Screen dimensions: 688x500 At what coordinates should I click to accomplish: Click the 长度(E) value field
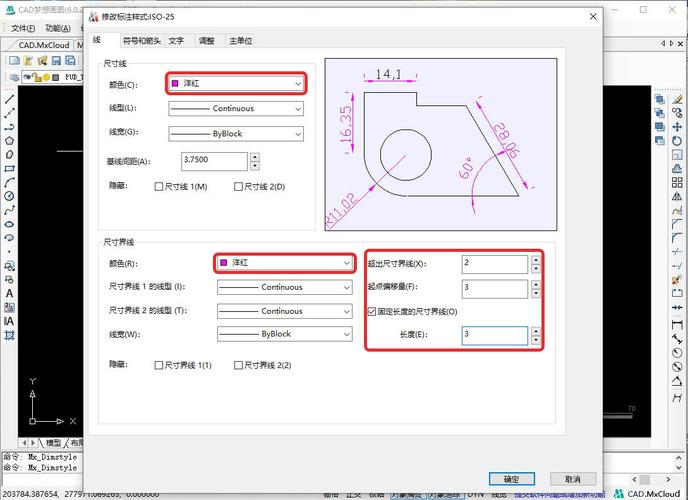[x=494, y=336]
